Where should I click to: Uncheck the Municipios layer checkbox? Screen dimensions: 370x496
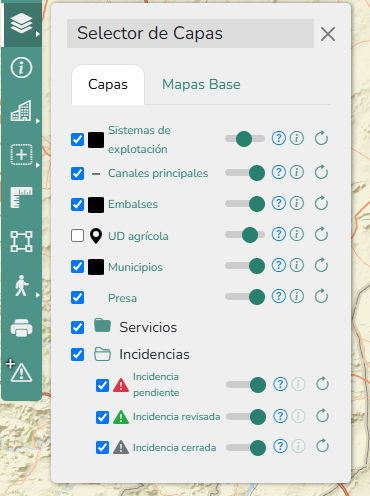click(77, 266)
